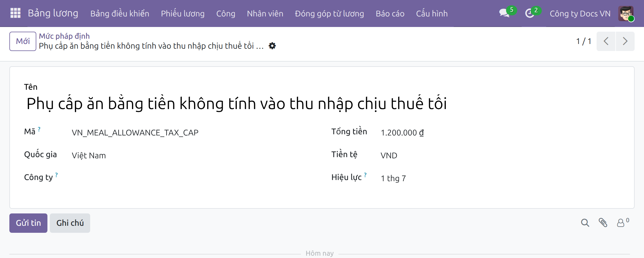Open the Đóng góp từ lương menu
This screenshot has height=258, width=644.
(329, 13)
